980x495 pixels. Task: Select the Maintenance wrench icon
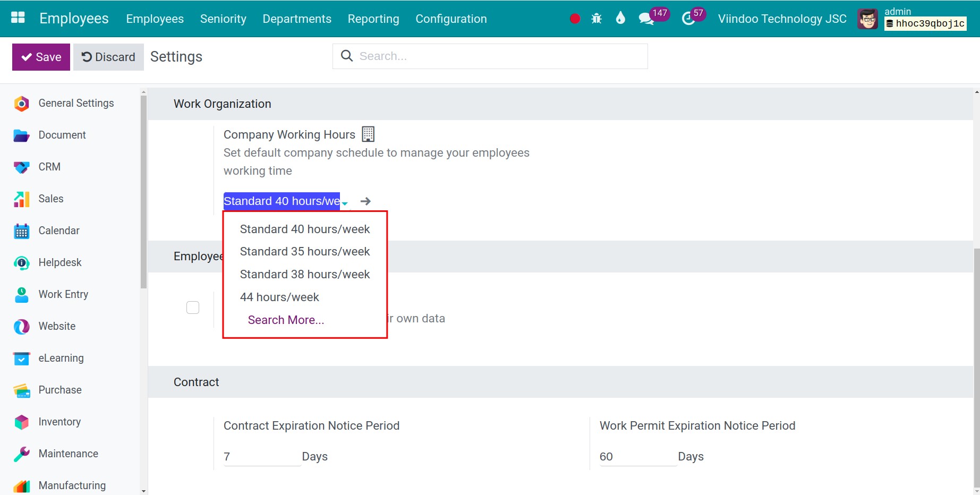click(21, 454)
